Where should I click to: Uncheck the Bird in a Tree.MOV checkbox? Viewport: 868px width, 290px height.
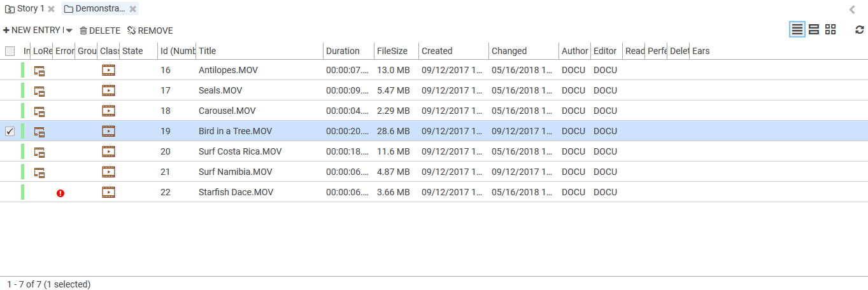[x=10, y=132]
